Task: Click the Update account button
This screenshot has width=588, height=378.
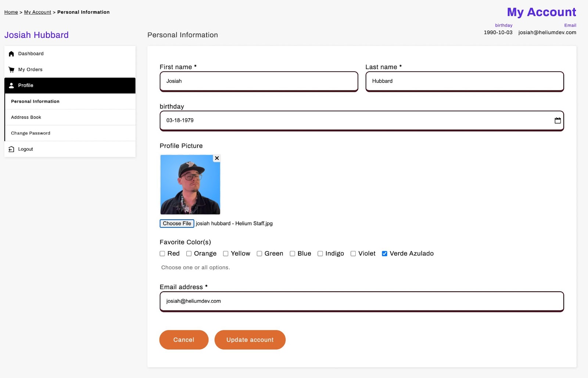Action: pyautogui.click(x=250, y=340)
